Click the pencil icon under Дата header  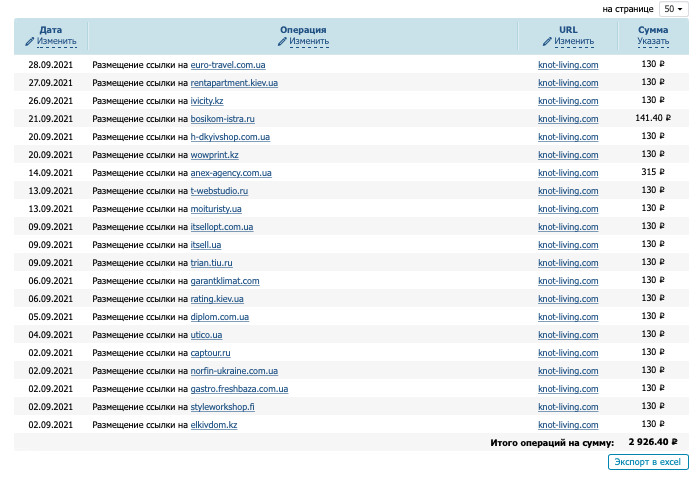(x=29, y=41)
